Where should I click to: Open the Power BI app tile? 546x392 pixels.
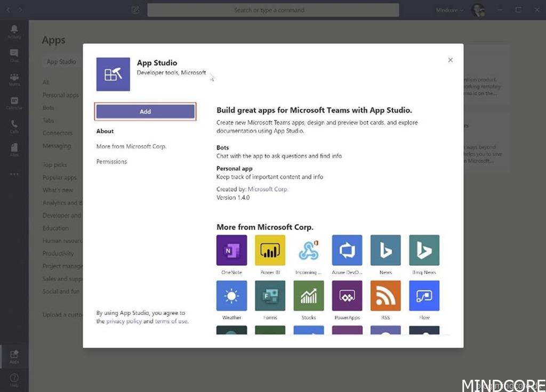pyautogui.click(x=270, y=250)
